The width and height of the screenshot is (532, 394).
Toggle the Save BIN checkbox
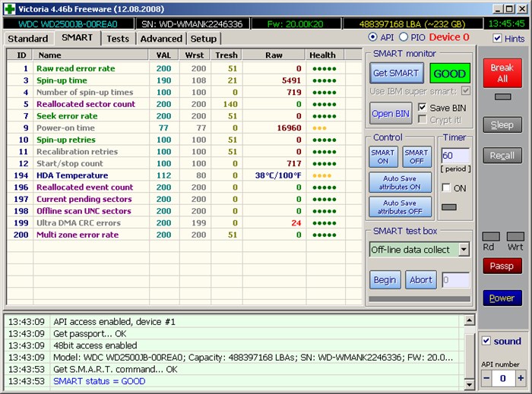pos(422,108)
